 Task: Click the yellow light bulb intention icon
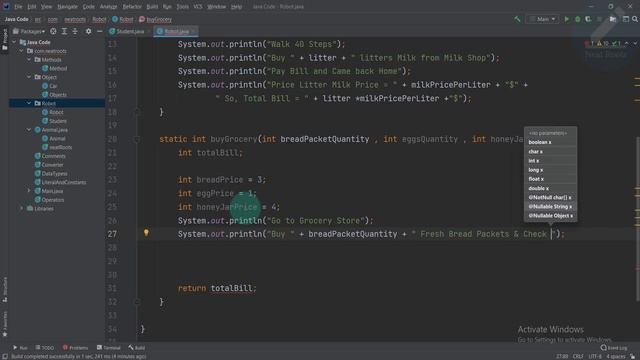coord(146,233)
